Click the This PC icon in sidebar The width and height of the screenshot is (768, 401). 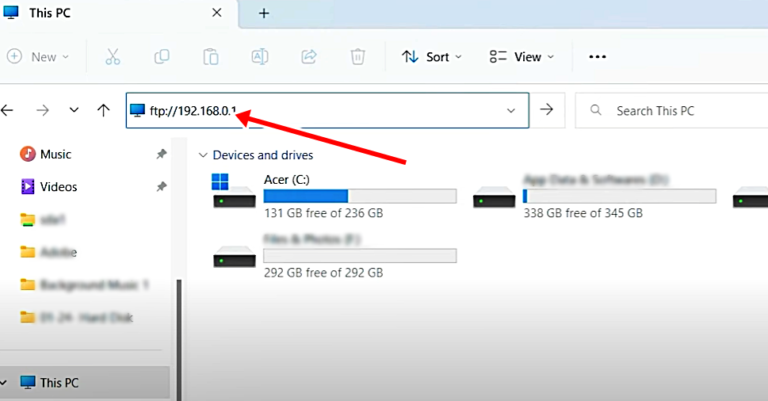28,382
